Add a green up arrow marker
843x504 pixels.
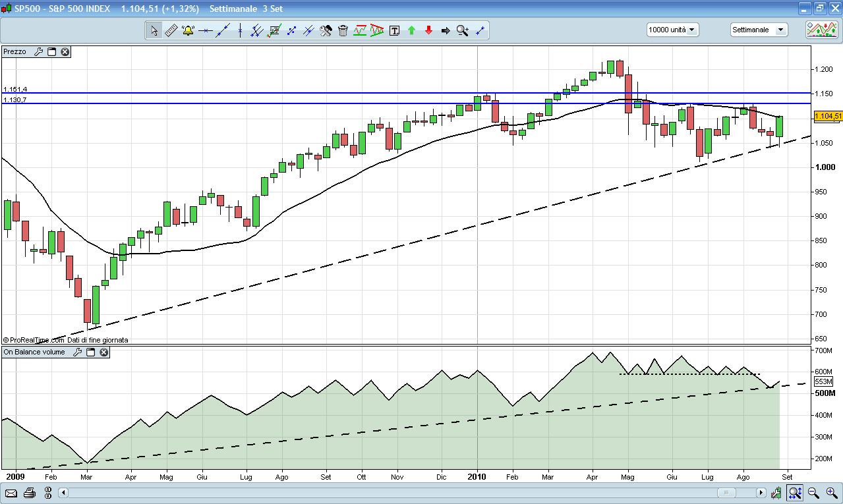(411, 30)
